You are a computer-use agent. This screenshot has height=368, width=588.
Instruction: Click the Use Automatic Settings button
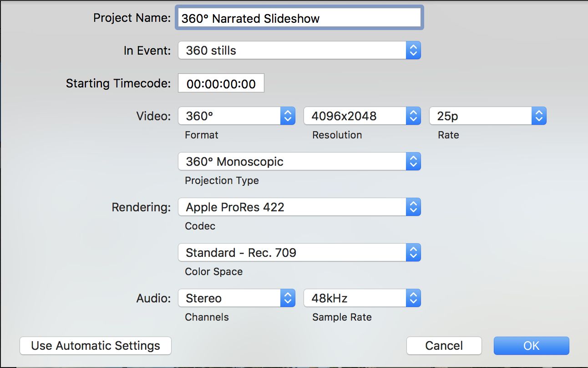pos(96,346)
